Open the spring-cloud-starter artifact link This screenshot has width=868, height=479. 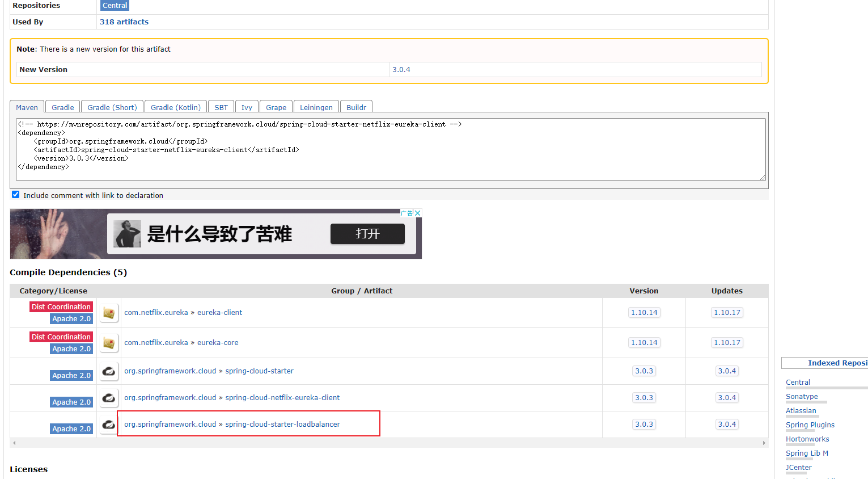260,371
